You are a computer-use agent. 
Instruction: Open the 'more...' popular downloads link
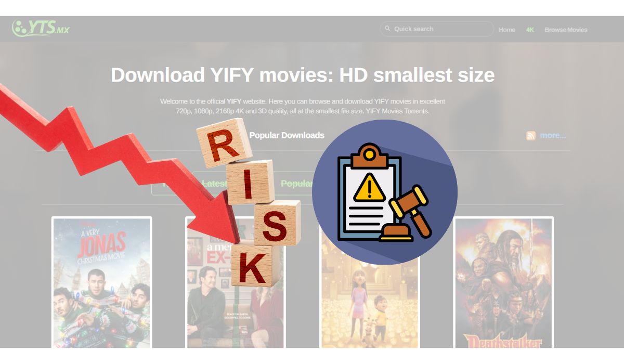pos(552,135)
